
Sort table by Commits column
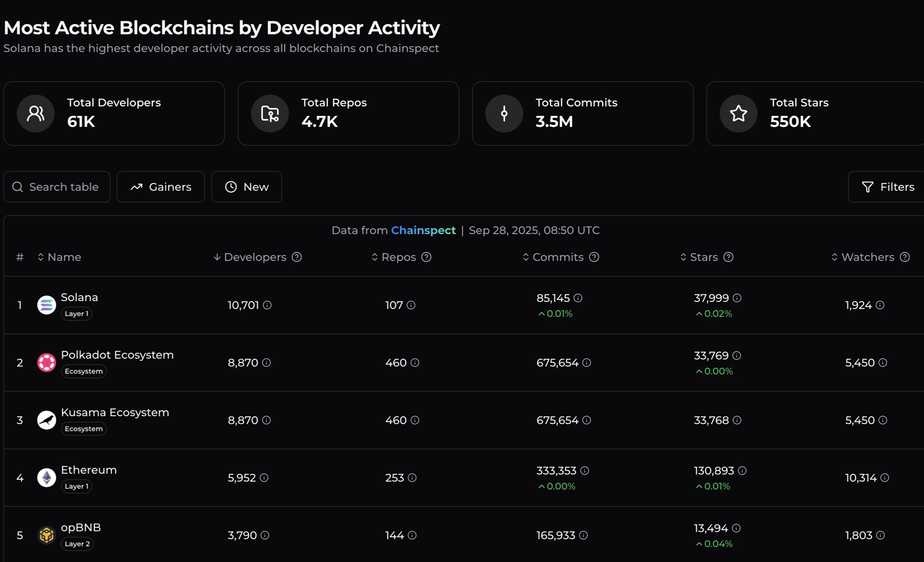click(x=557, y=257)
